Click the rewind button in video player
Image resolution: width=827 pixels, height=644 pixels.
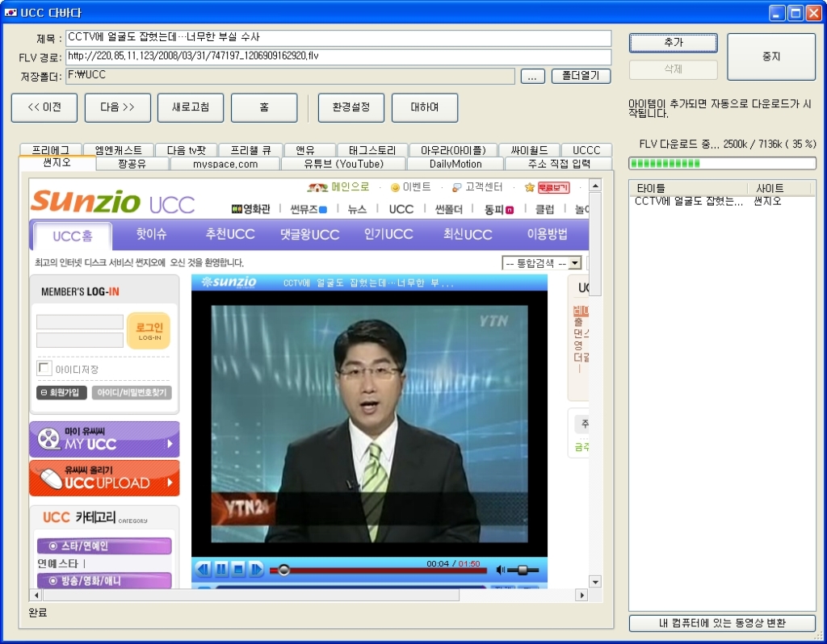tap(203, 569)
